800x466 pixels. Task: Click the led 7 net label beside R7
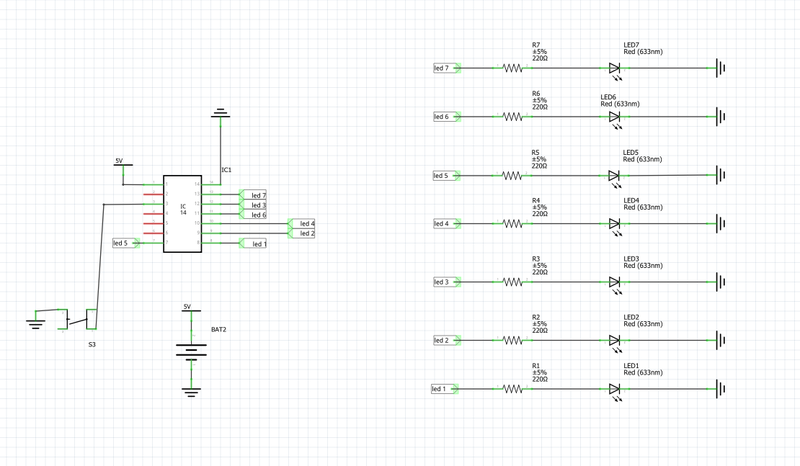pyautogui.click(x=444, y=68)
